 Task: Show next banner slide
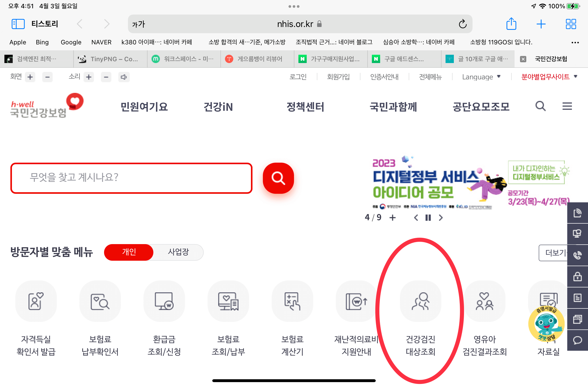tap(441, 218)
